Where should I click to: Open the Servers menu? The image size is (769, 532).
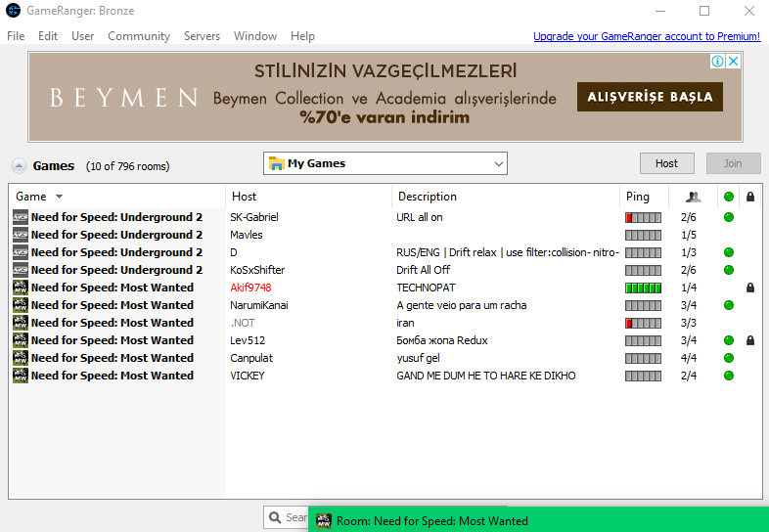(202, 36)
